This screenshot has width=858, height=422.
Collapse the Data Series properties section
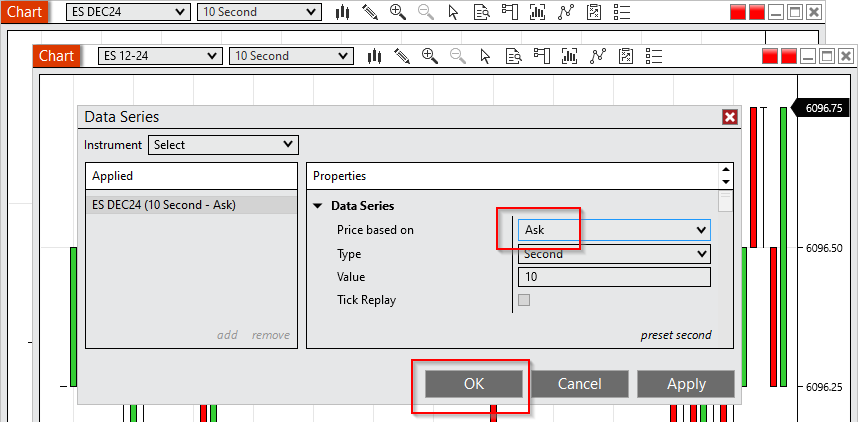tap(317, 206)
